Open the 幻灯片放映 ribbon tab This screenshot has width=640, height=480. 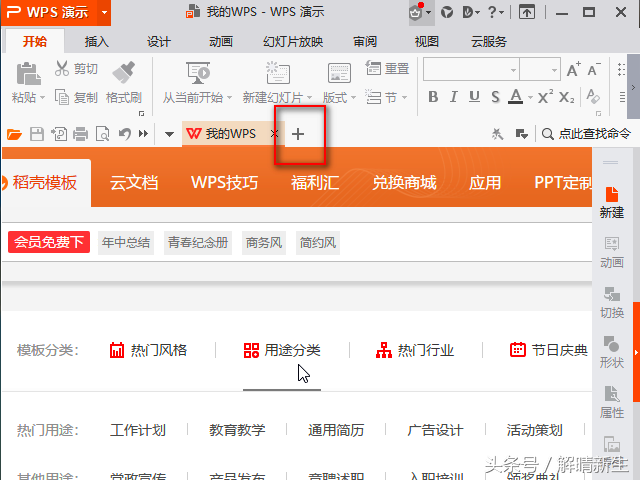pos(293,41)
